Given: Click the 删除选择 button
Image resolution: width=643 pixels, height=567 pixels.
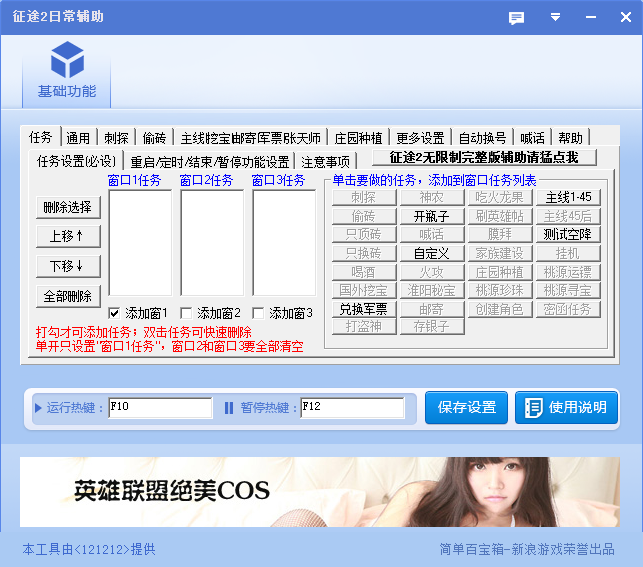Looking at the screenshot, I should [x=68, y=207].
